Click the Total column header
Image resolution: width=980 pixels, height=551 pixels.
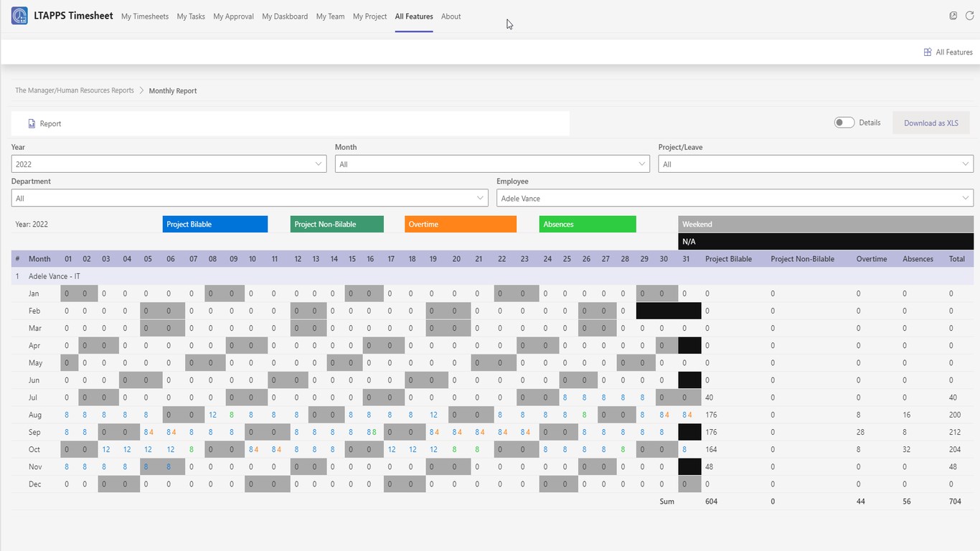coord(957,259)
